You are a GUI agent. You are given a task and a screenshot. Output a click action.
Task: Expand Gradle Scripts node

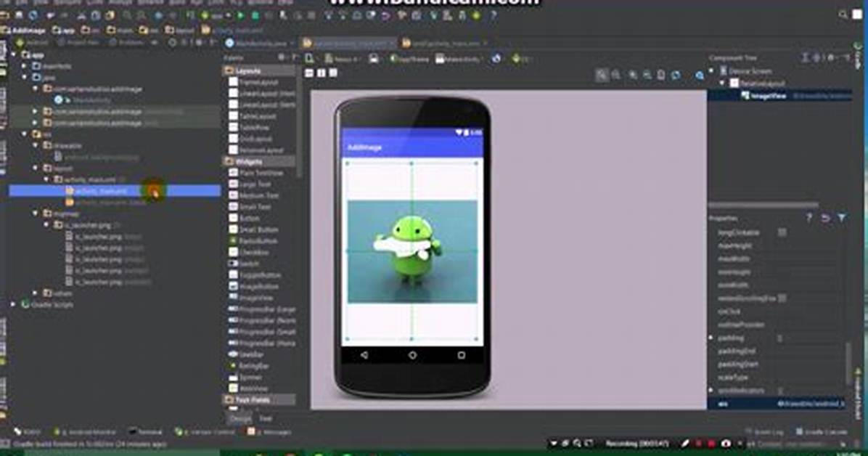coord(14,304)
